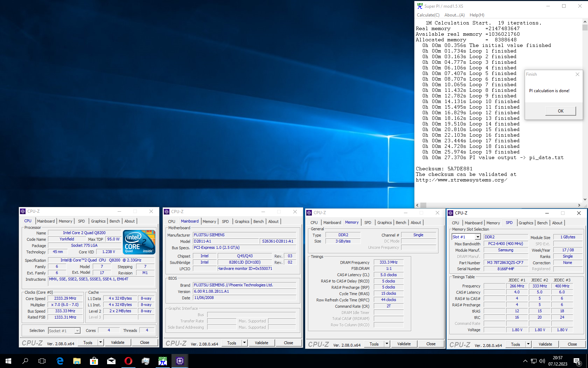Click Super PI horizontal scrollbar right arrow

click(579, 205)
